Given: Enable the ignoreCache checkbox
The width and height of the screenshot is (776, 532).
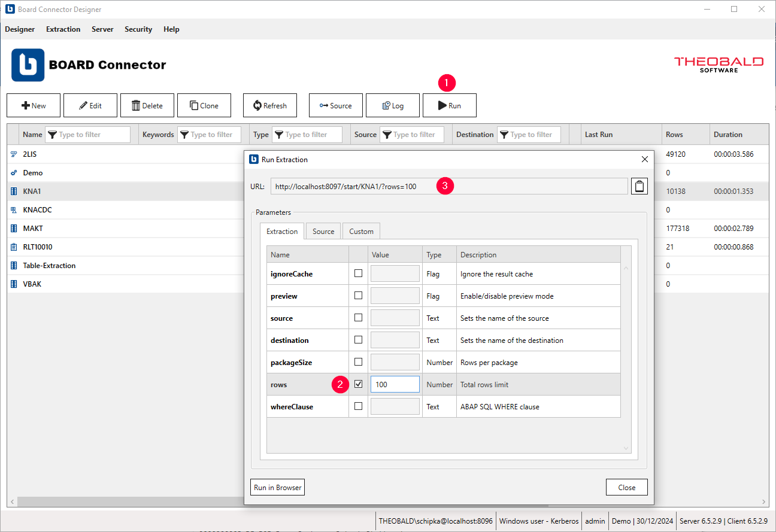Looking at the screenshot, I should coord(358,273).
